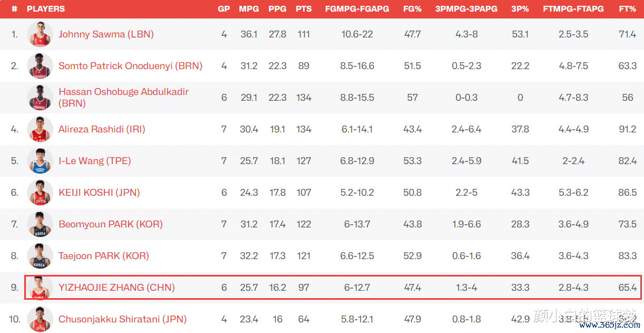Open Alireza Rashidi (IRI) profile link

coord(102,129)
